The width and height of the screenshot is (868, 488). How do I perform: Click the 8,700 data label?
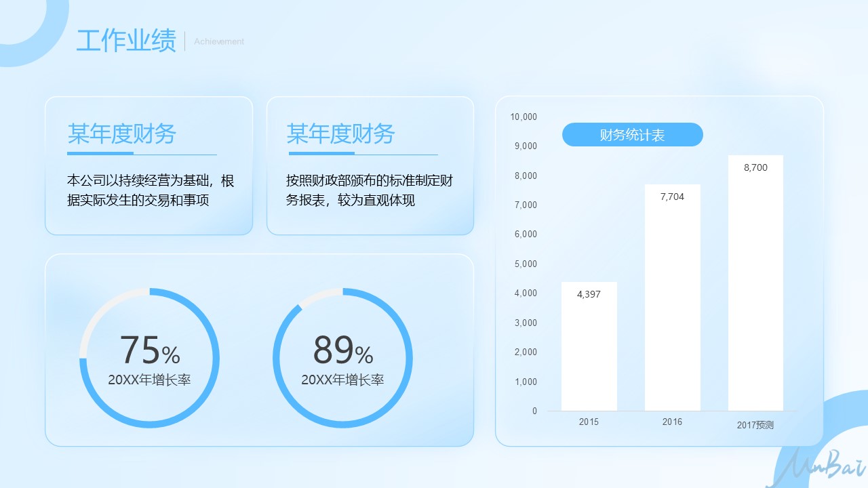[x=755, y=167]
